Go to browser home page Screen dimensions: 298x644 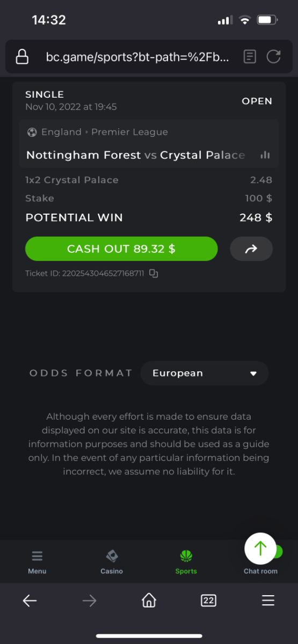pyautogui.click(x=149, y=601)
